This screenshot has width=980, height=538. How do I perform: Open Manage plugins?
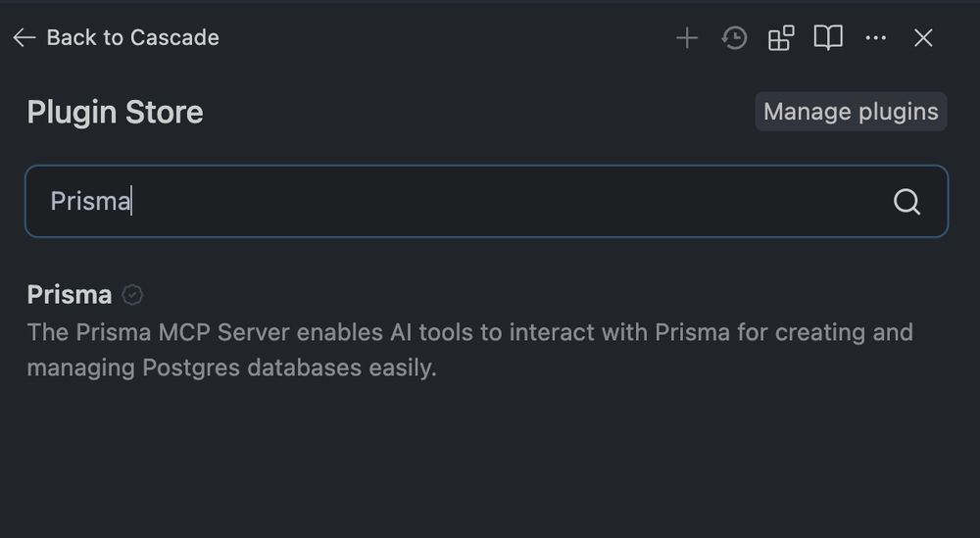851,112
